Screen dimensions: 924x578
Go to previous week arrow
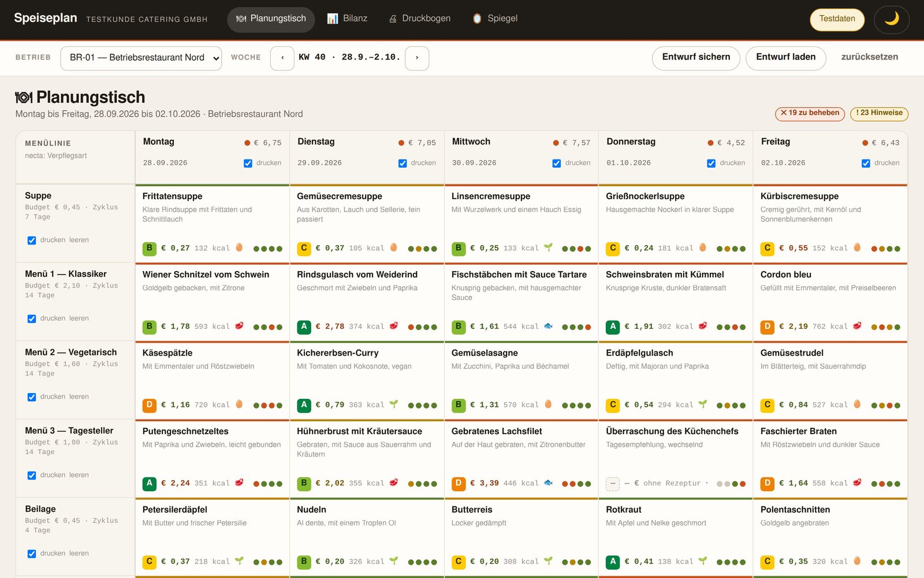(282, 58)
